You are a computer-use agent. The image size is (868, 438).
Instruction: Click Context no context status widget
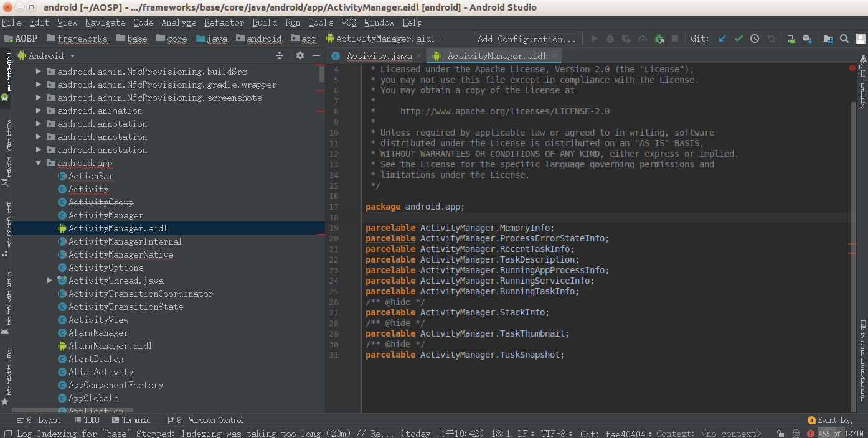coord(709,433)
